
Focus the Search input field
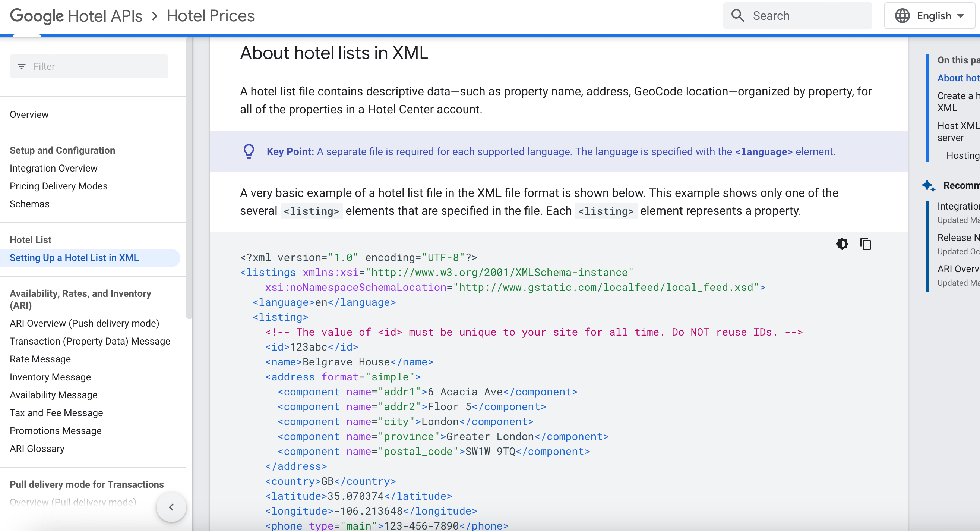tap(797, 16)
